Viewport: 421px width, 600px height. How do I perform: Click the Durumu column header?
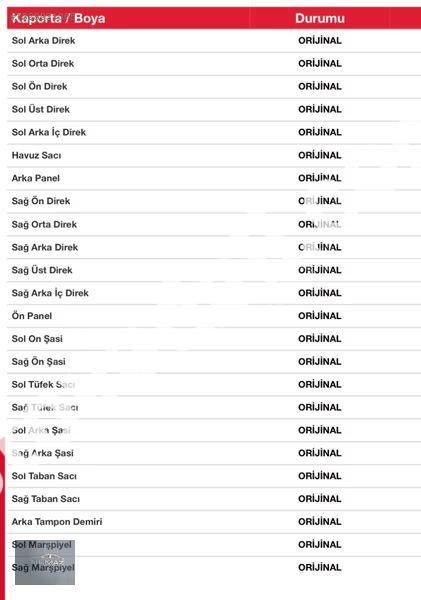click(320, 18)
